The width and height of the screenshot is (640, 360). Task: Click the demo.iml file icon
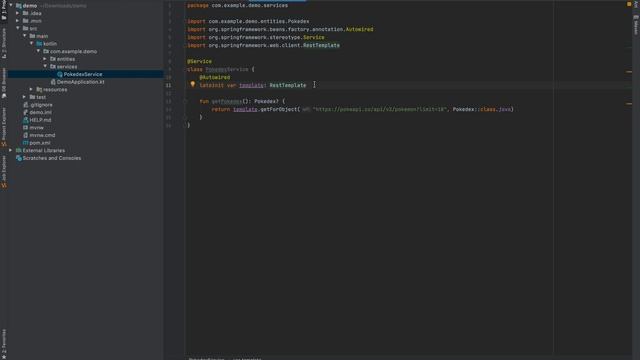coord(25,112)
